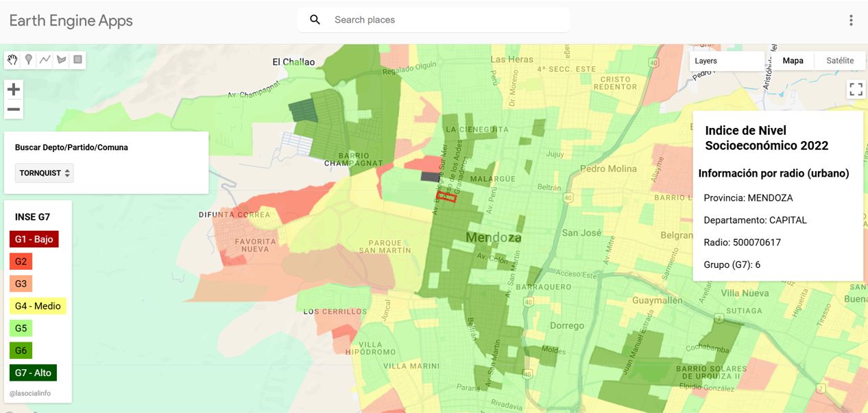Click the G7 - Alto legend swatch
This screenshot has width=868, height=413.
[33, 373]
